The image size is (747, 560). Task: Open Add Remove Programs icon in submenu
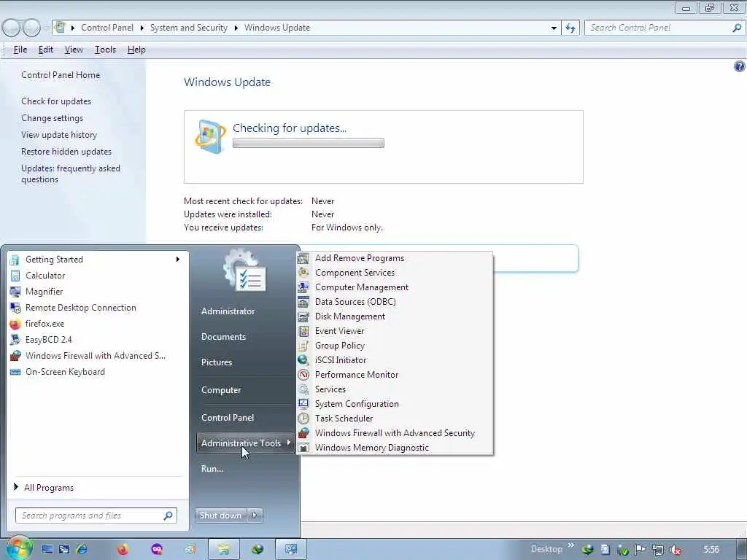[303, 258]
